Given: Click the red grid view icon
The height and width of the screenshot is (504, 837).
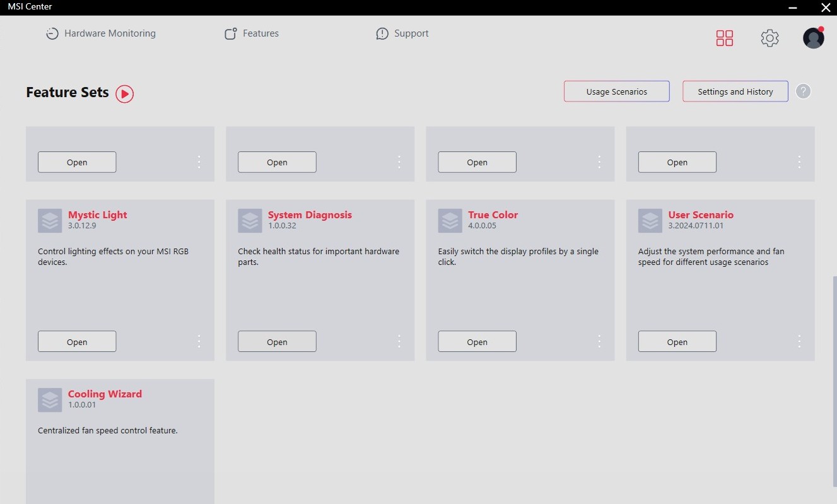Looking at the screenshot, I should pyautogui.click(x=725, y=38).
